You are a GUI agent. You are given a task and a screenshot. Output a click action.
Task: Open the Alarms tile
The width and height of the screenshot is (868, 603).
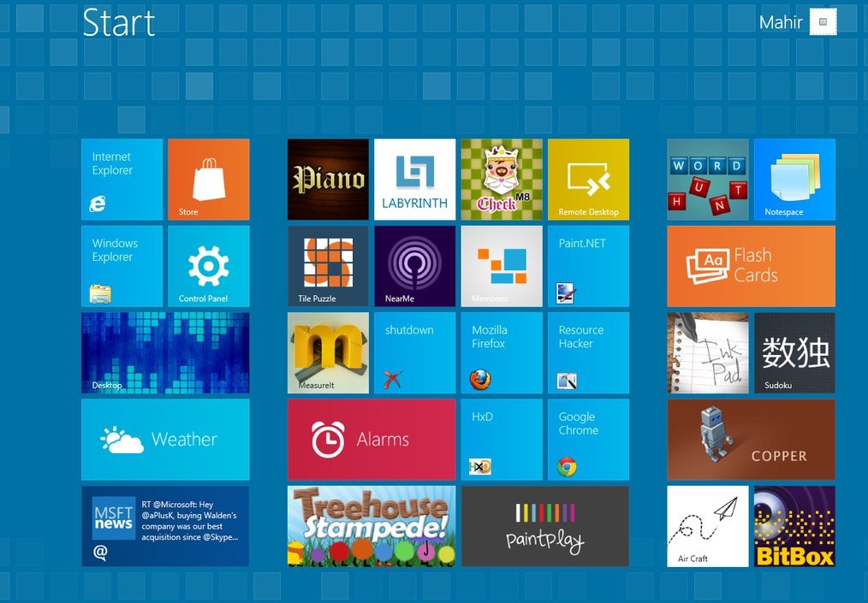pos(372,440)
